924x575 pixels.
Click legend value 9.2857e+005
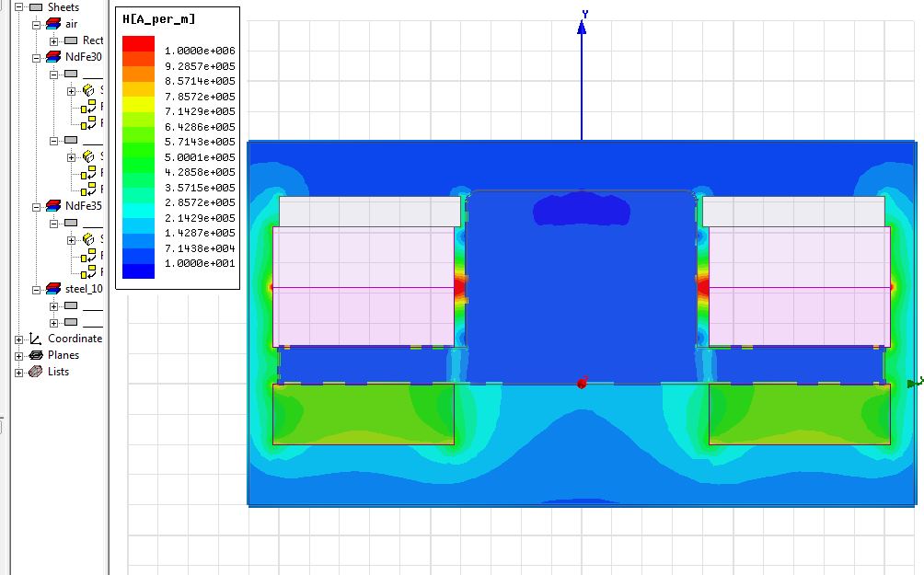point(200,66)
